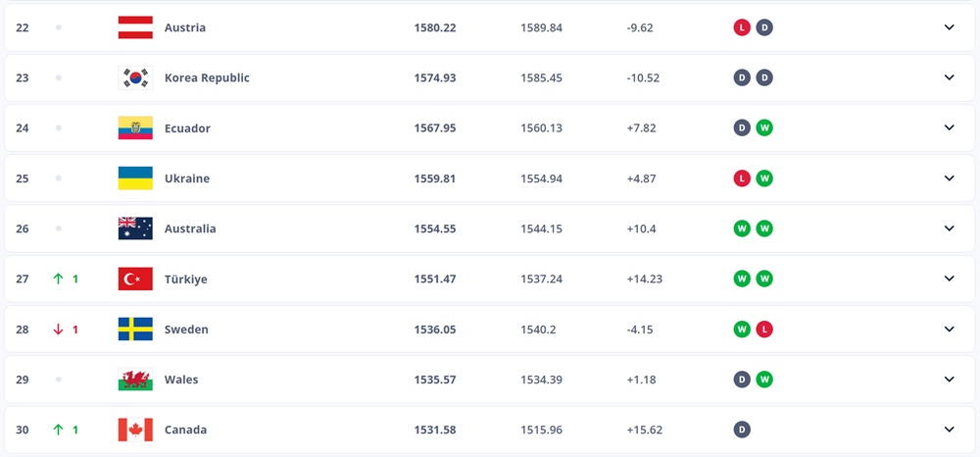Screen dimensions: 980x457
Task: Click the Australia flag icon
Action: [135, 228]
